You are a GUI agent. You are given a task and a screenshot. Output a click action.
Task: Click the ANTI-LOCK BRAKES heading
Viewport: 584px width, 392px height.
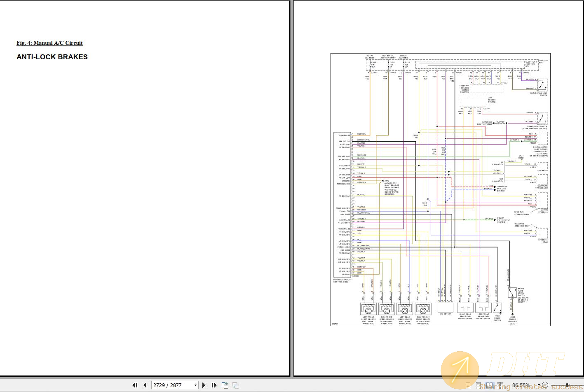[52, 57]
